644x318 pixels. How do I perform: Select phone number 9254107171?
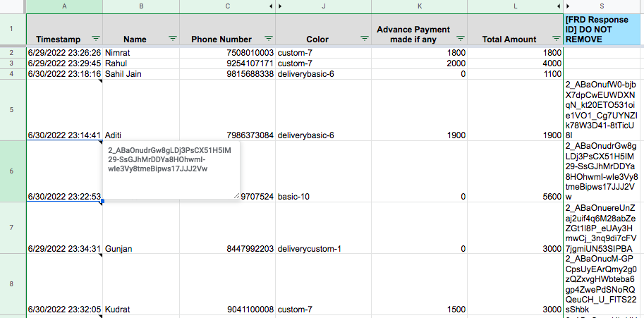click(x=228, y=63)
